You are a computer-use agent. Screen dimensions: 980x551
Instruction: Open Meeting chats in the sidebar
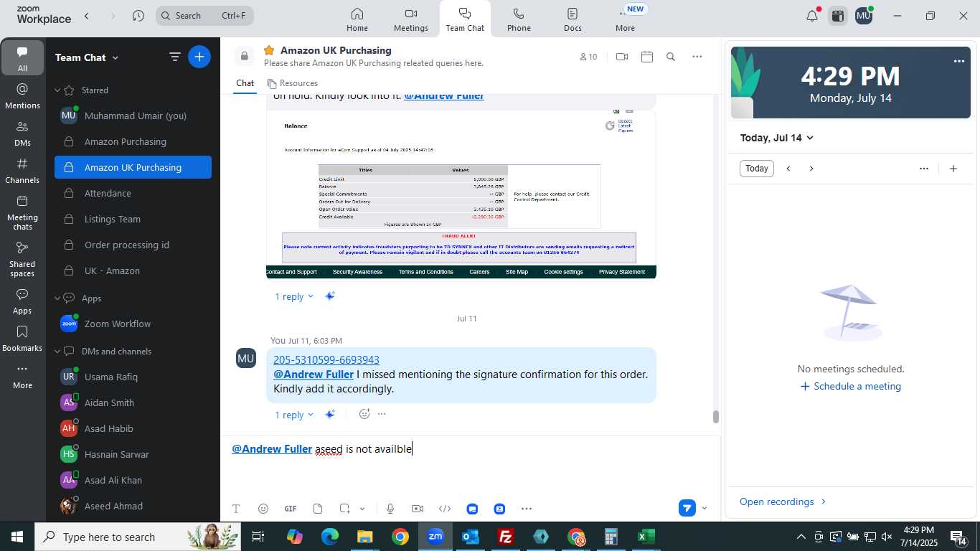coord(22,212)
